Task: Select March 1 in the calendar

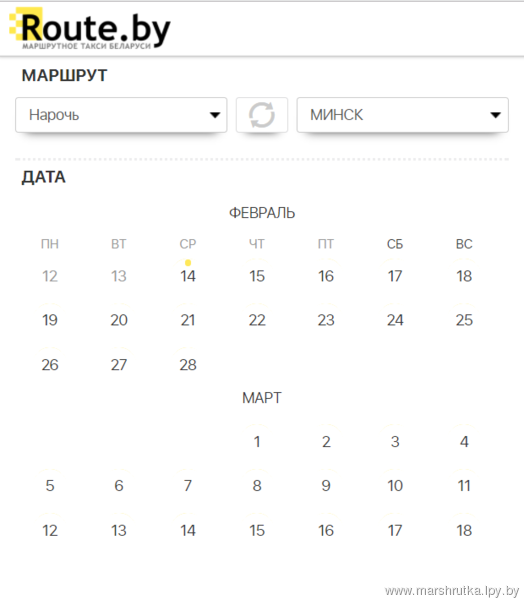Action: click(x=257, y=442)
